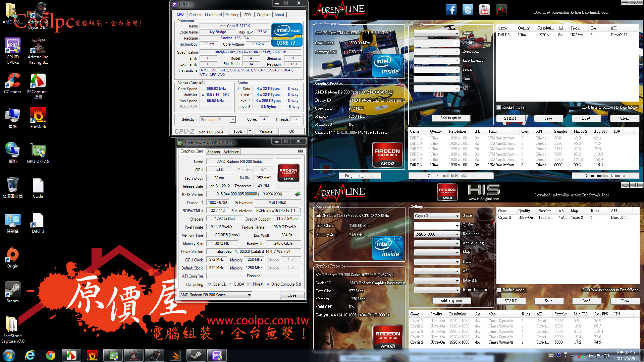Open the Steam taskbar button
The height and width of the screenshot is (362, 644).
196,355
